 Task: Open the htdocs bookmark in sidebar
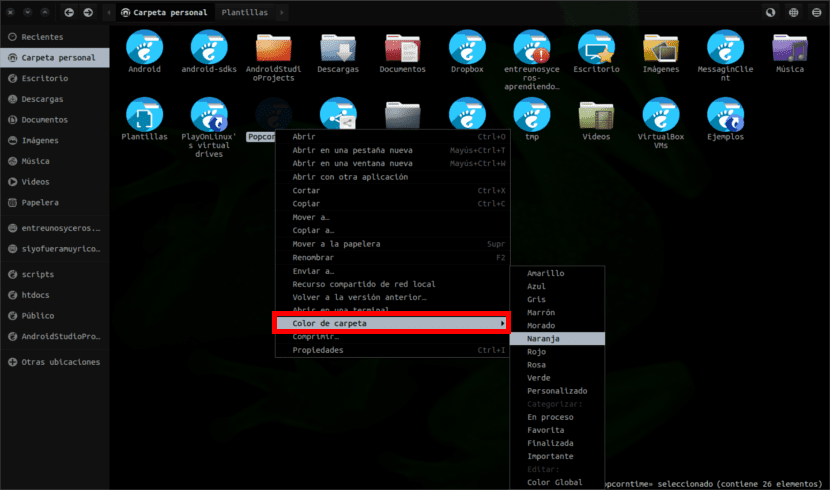55,295
